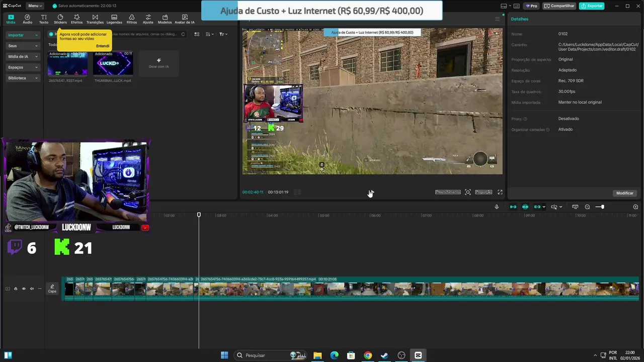Open the Stickers panel
Image resolution: width=644 pixels, height=362 pixels.
click(x=60, y=19)
